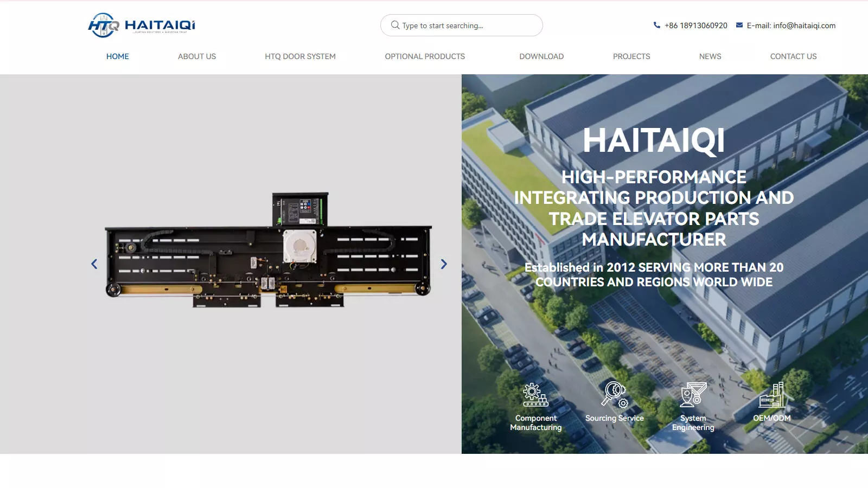
Task: Focus the 'Type to start searching' field
Action: click(x=462, y=25)
